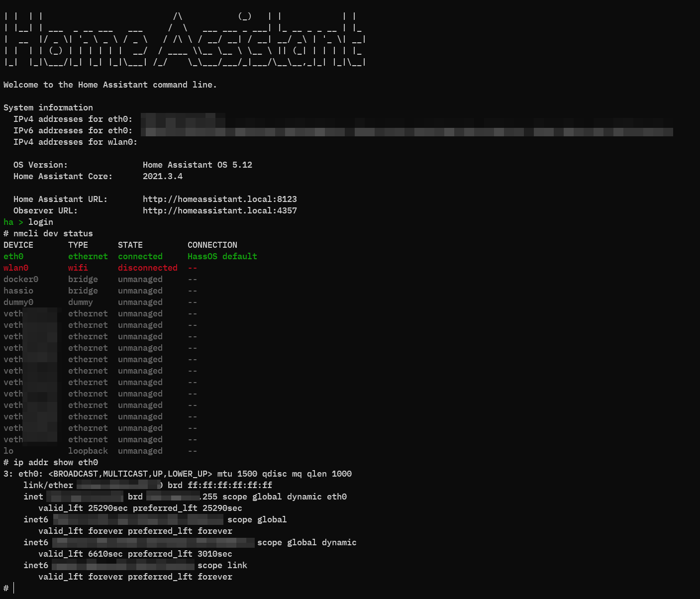Open the Observer URL ending in 4357

tap(219, 210)
